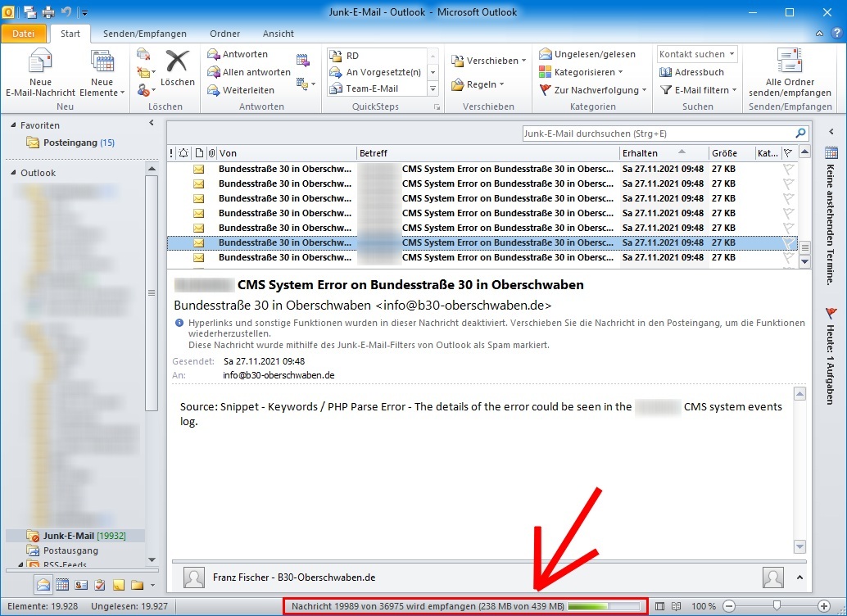Switch to the Senden/Empfangen tab

[145, 34]
